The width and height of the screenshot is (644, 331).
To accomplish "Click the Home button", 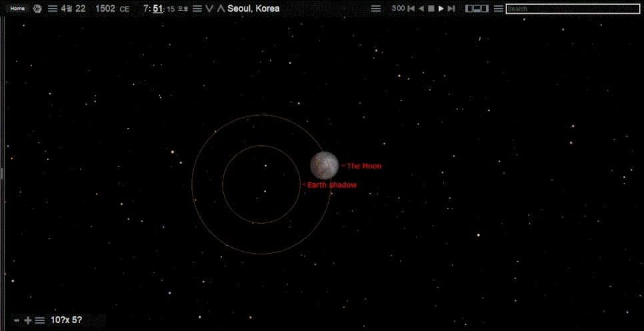I will (17, 9).
